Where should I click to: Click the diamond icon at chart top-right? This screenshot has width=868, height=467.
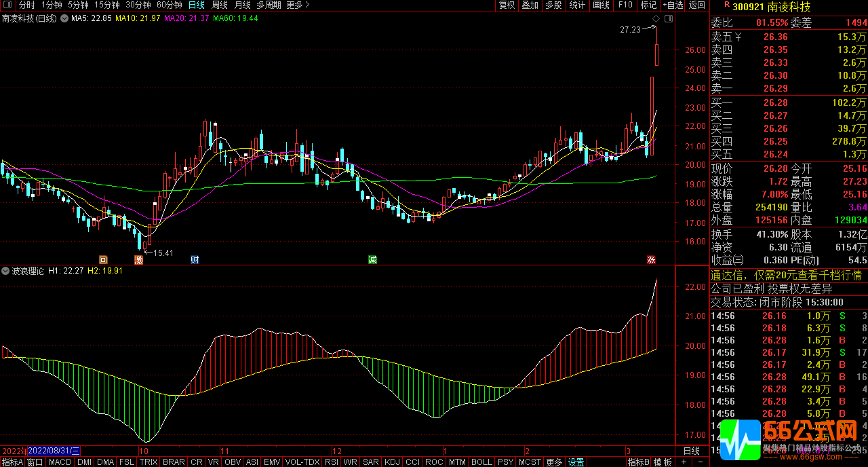click(x=656, y=18)
